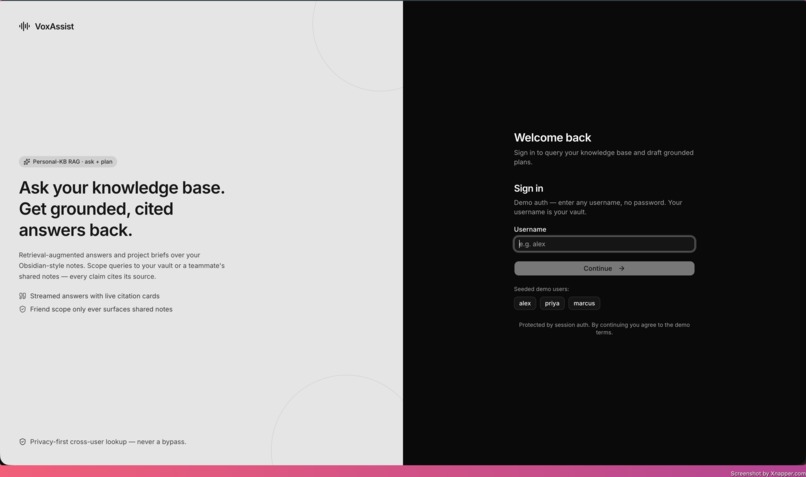
Task: Click 'Streamed answers with live citation cards' text
Action: [x=95, y=296]
